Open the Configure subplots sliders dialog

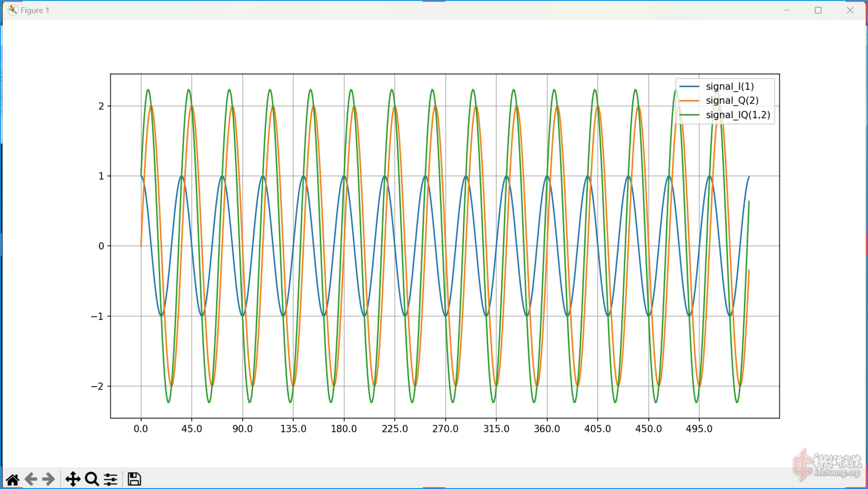tap(110, 479)
